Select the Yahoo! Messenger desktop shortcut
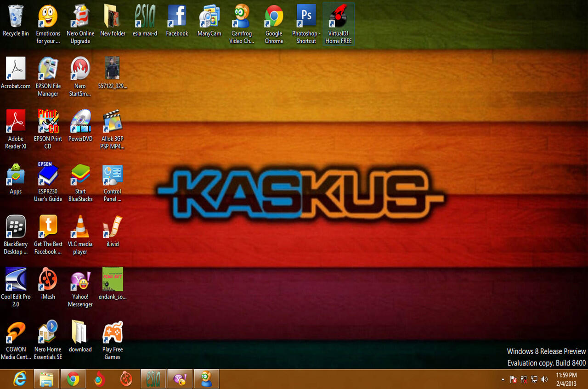 [x=80, y=288]
